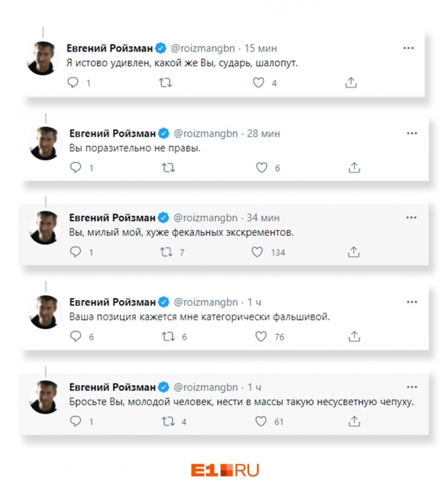Like the 'Вы поразительно не правы' tweet
448x500 pixels.
262,167
